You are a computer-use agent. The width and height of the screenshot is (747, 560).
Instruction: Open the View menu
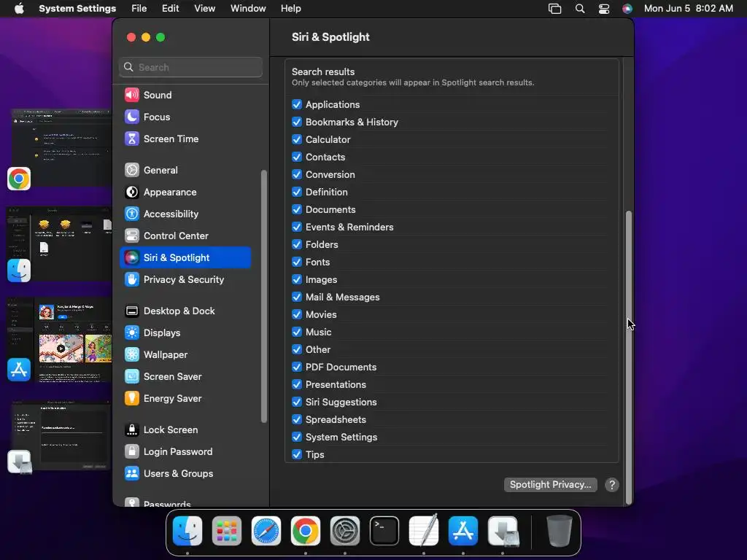point(205,9)
